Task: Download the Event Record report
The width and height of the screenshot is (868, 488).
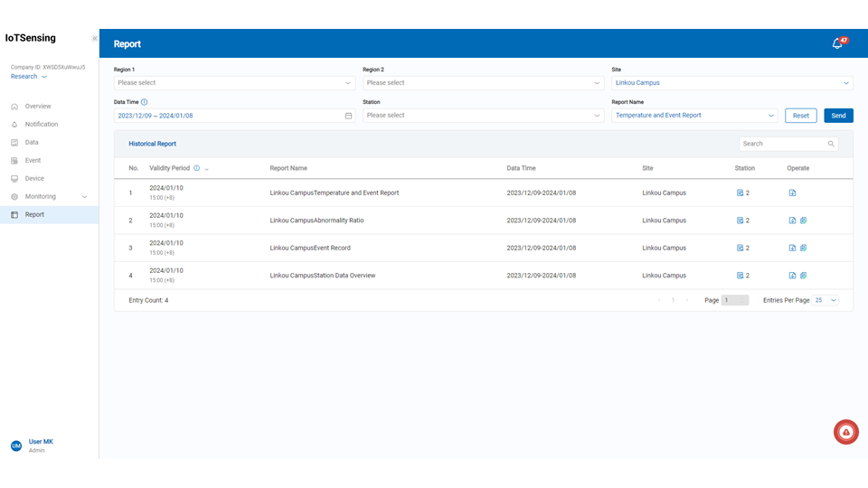Action: click(x=792, y=248)
